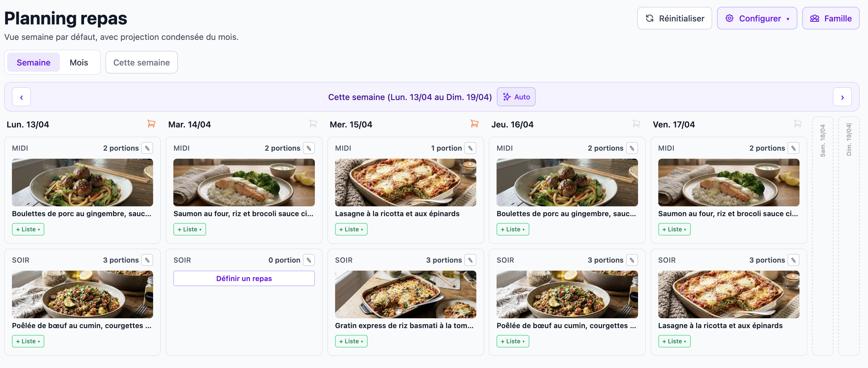Click the Famille people icon
This screenshot has height=368, width=868.
(x=815, y=18)
